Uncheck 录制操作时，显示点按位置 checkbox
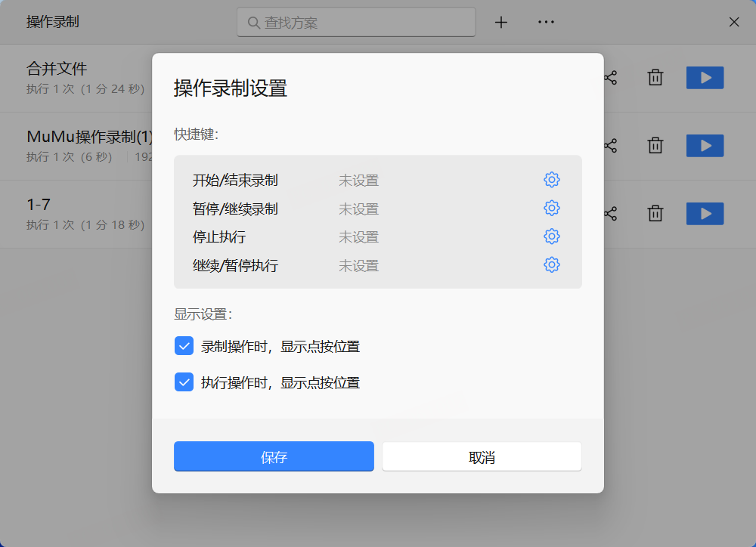 (x=184, y=346)
